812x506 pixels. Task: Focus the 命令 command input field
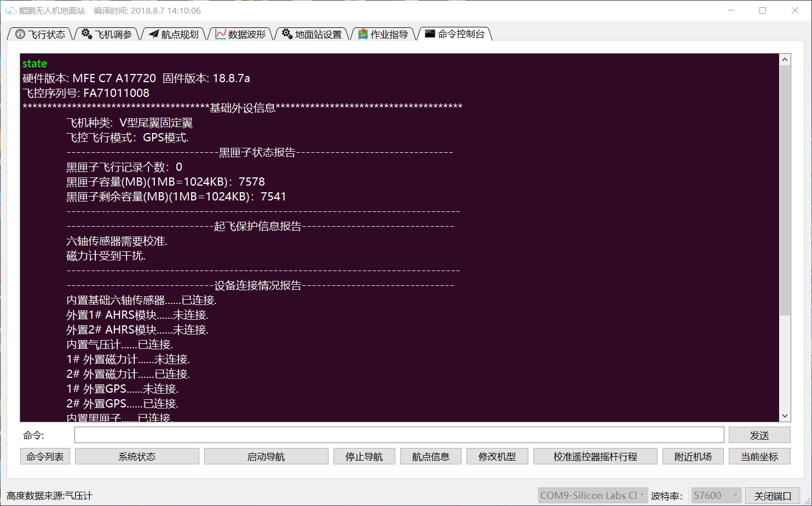point(399,435)
